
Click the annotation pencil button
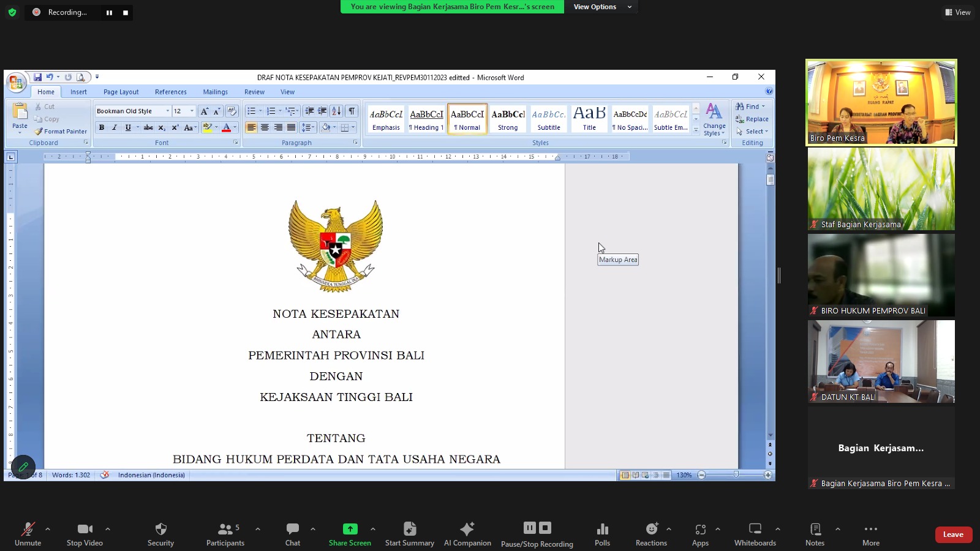click(x=23, y=467)
